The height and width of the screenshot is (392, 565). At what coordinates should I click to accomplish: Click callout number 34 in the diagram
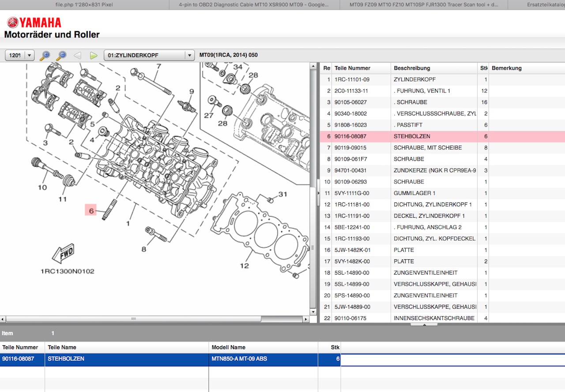(237, 67)
